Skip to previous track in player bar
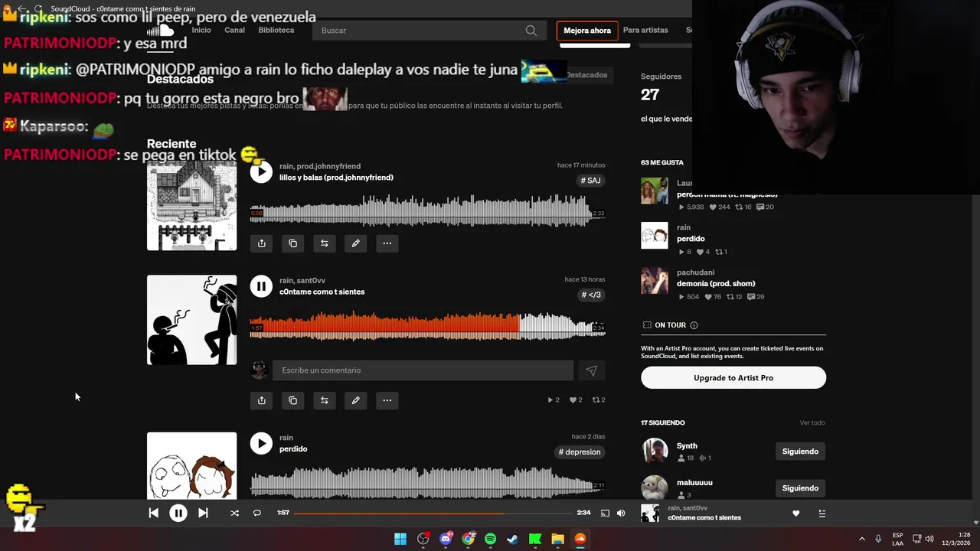This screenshot has width=980, height=551. pos(153,514)
